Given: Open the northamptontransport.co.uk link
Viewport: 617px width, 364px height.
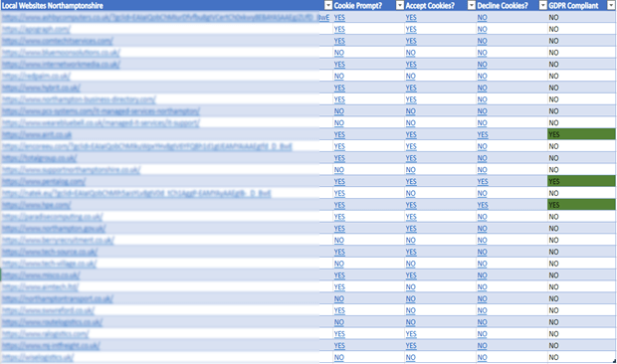Looking at the screenshot, I should click(x=58, y=298).
